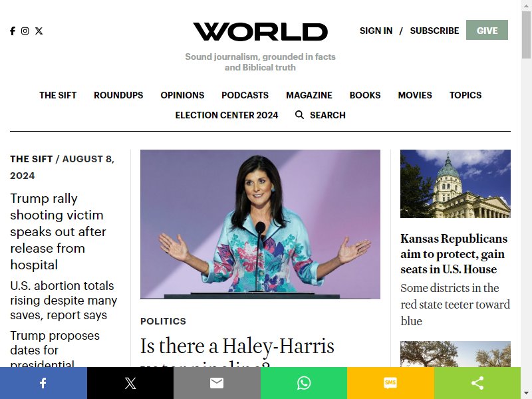Click the search magnifying glass icon
532x399 pixels.
(300, 115)
